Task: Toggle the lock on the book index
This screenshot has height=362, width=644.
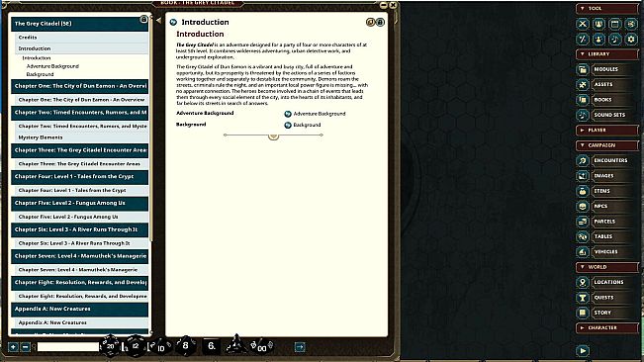Action: click(143, 20)
